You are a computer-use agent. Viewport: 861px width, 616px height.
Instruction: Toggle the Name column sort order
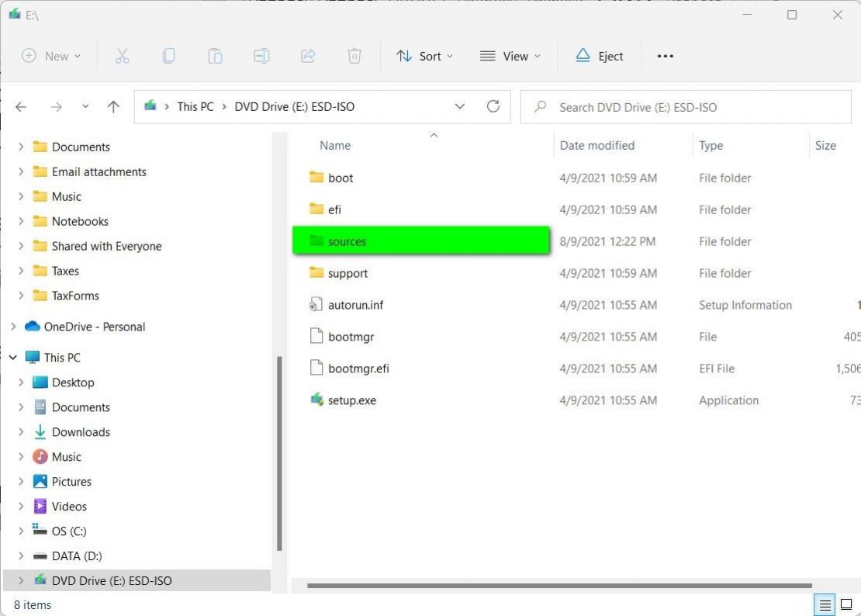335,145
